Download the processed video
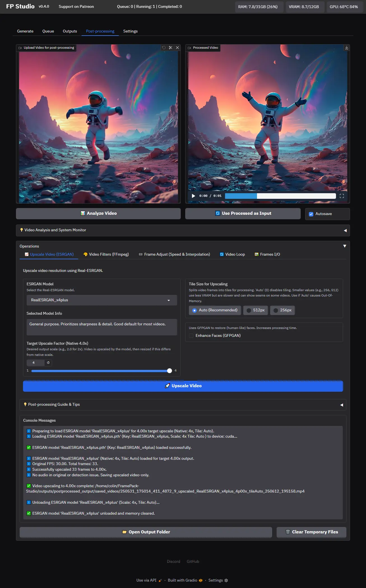The height and width of the screenshot is (588, 366). [x=346, y=48]
